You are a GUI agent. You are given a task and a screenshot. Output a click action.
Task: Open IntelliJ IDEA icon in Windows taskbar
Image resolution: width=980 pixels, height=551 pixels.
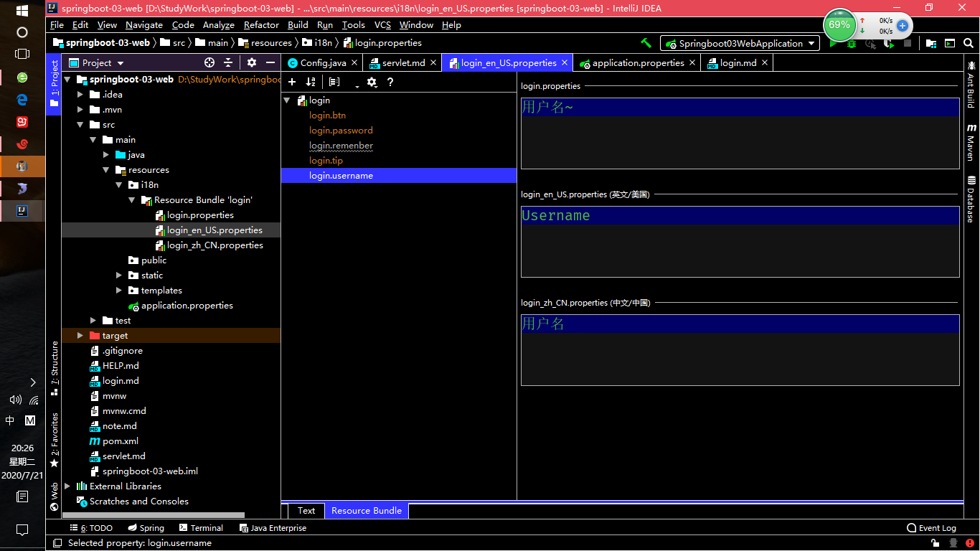[x=22, y=210]
